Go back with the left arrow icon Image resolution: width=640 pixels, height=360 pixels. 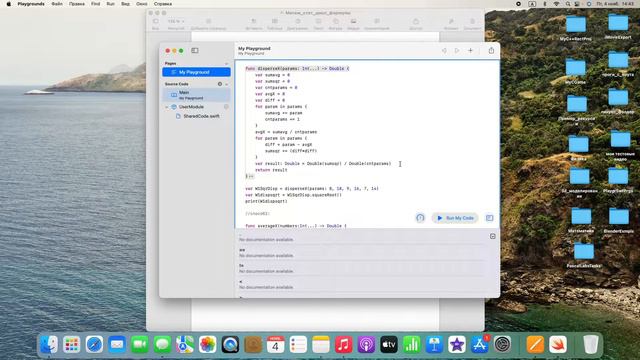[444, 51]
